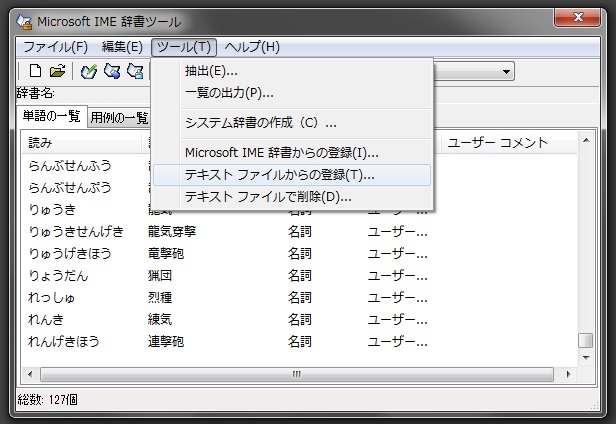The height and width of the screenshot is (424, 616).
Task: Select the らんぶせんふう row
Action: (70, 165)
